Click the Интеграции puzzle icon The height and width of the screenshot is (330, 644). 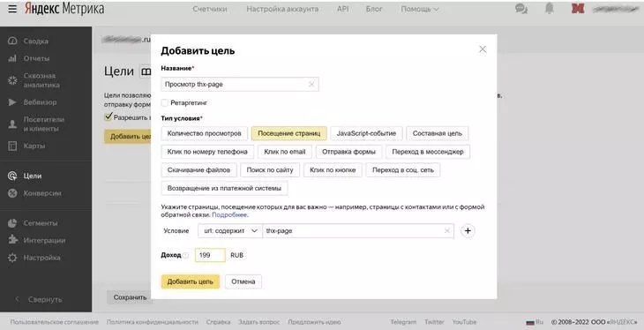12,240
